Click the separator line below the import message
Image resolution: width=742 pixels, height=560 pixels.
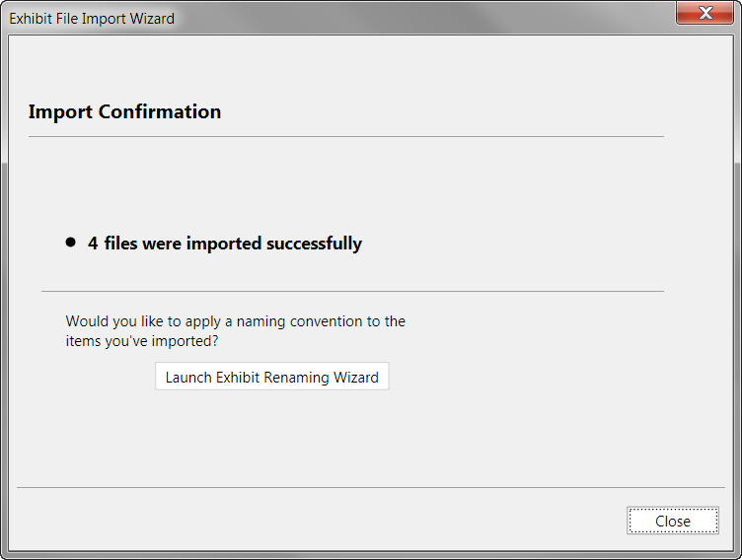click(352, 292)
